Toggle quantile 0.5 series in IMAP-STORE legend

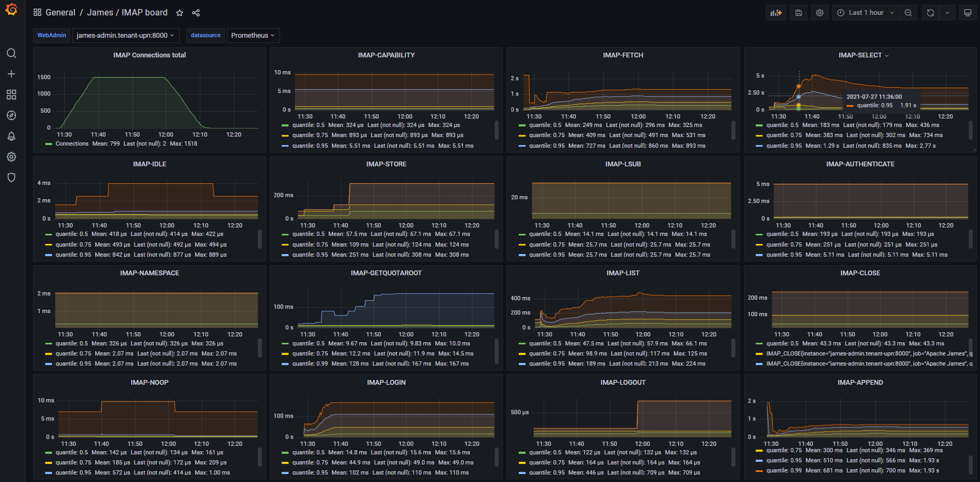click(x=308, y=234)
